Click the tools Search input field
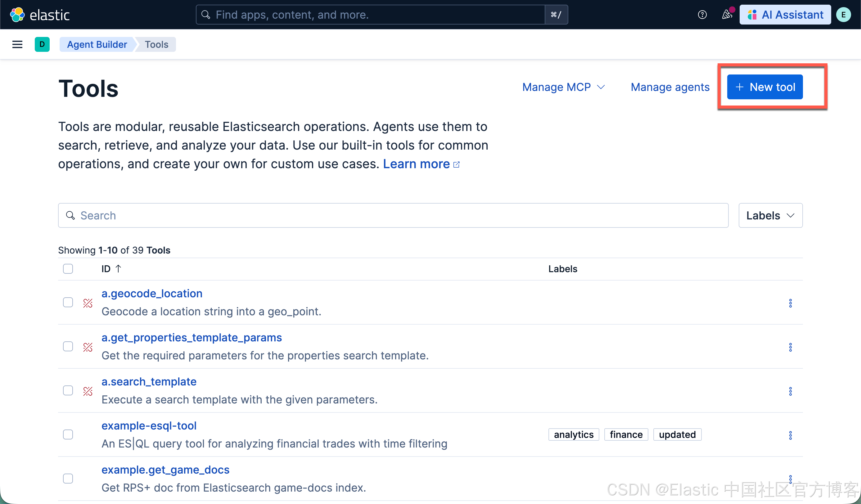 (393, 216)
